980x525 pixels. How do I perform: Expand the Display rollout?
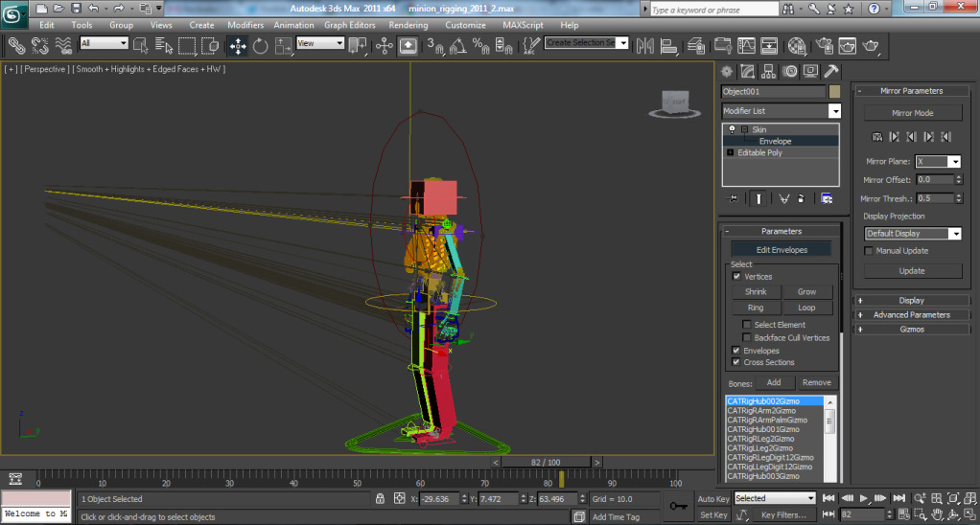(x=911, y=300)
